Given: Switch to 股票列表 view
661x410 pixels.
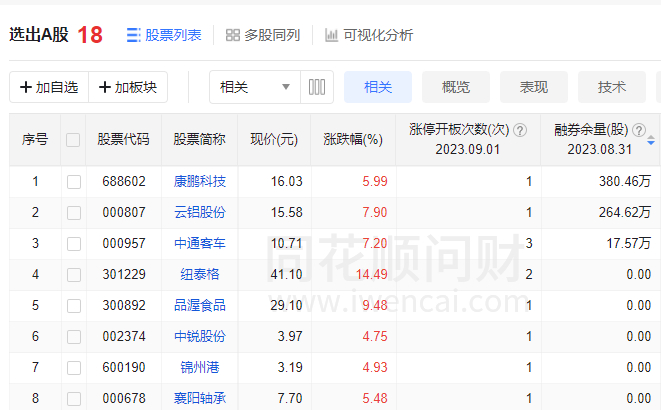Looking at the screenshot, I should (164, 35).
